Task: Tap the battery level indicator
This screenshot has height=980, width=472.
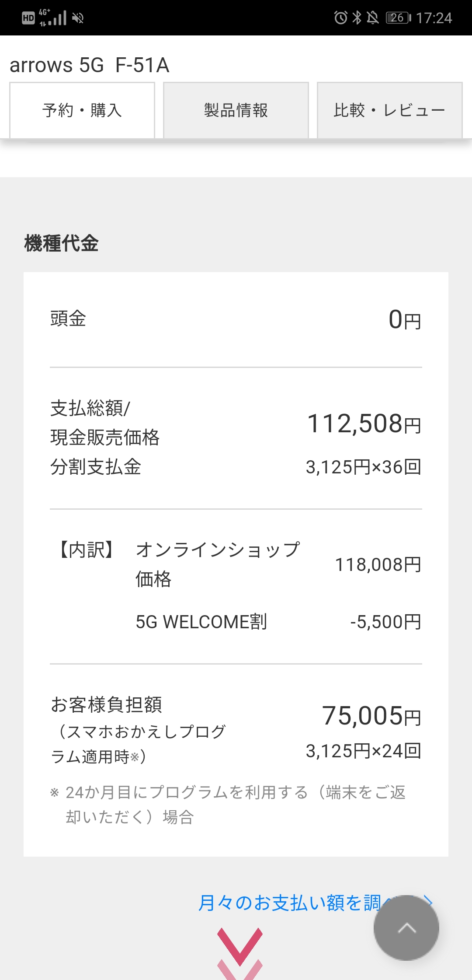Action: (x=398, y=17)
